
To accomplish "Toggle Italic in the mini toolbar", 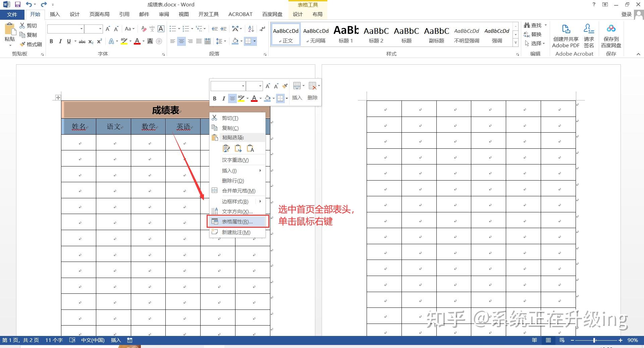I will point(223,98).
